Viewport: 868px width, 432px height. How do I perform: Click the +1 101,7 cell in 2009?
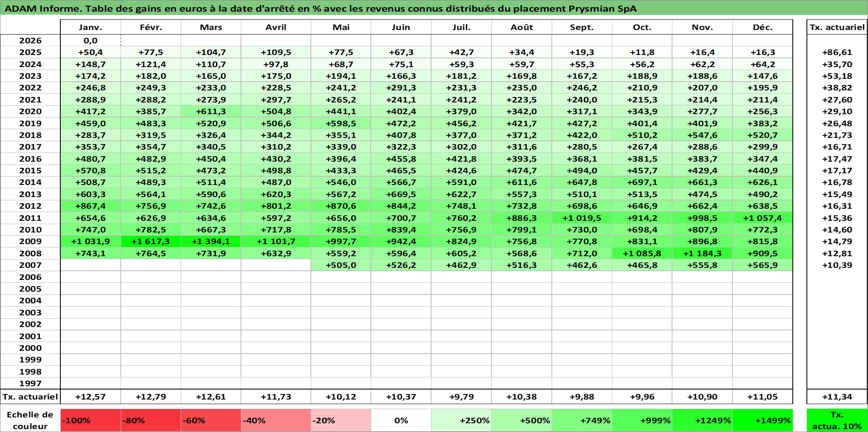pyautogui.click(x=276, y=241)
